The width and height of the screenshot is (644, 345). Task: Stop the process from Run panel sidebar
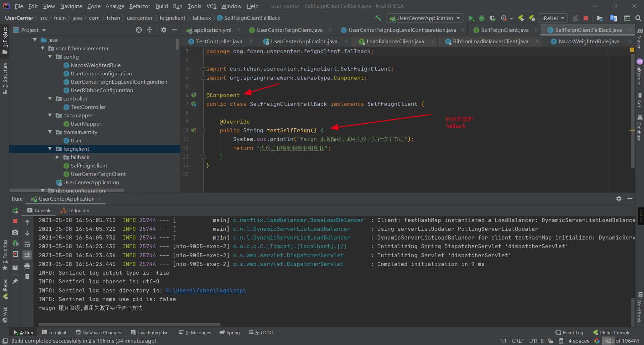(x=15, y=221)
